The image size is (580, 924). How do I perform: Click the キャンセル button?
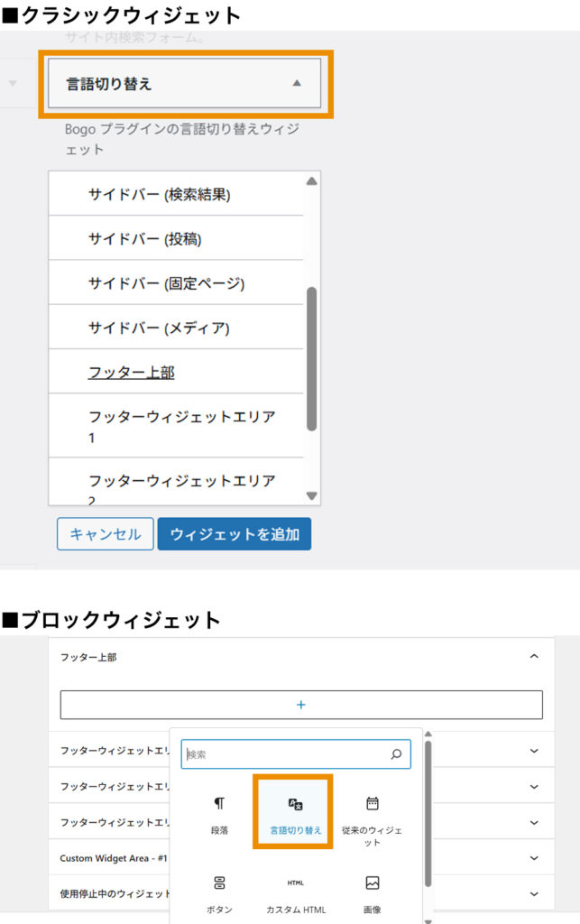click(105, 534)
